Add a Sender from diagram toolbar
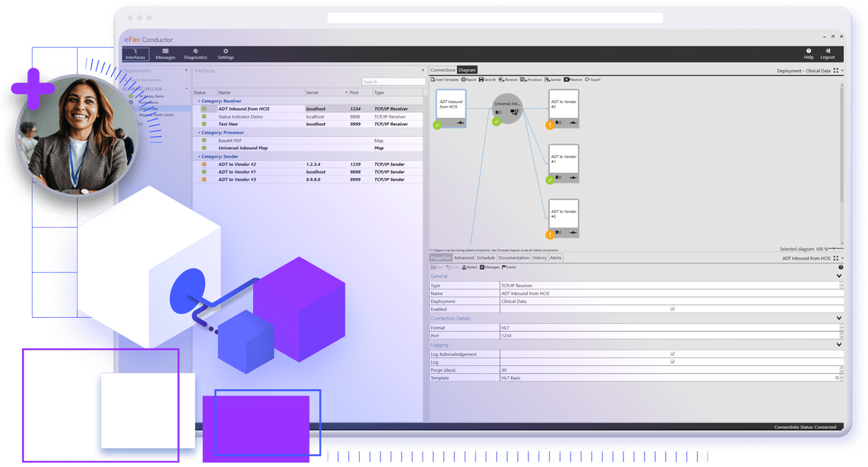The width and height of the screenshot is (868, 467). point(553,80)
